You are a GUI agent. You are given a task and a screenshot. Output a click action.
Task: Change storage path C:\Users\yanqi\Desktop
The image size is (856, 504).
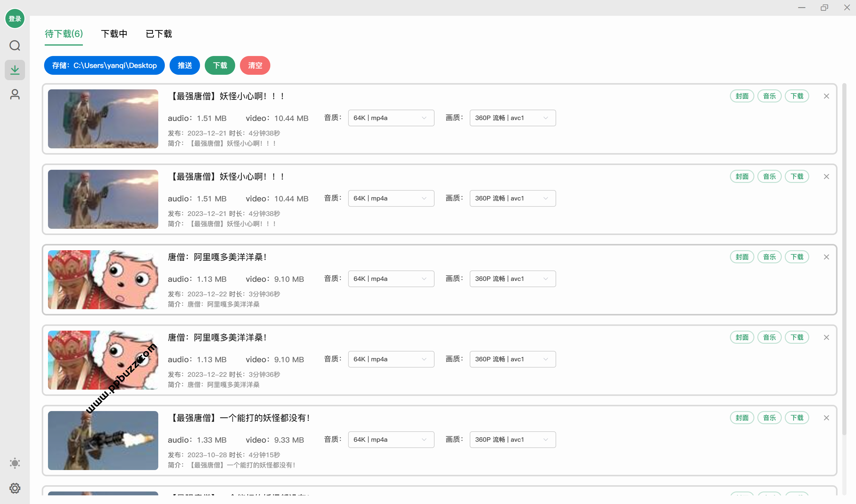[104, 65]
